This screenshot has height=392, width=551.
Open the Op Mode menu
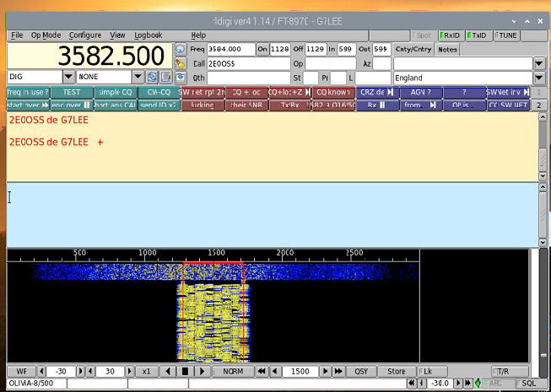tap(46, 35)
